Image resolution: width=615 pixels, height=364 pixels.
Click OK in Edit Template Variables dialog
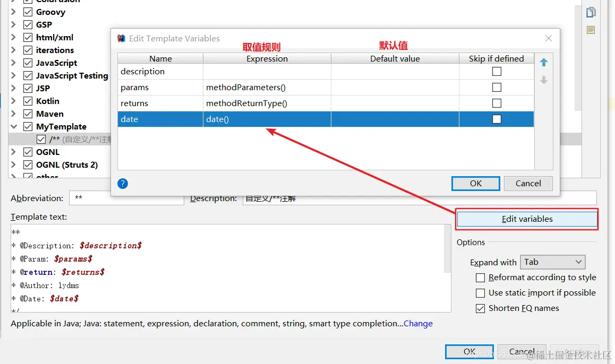[475, 184]
